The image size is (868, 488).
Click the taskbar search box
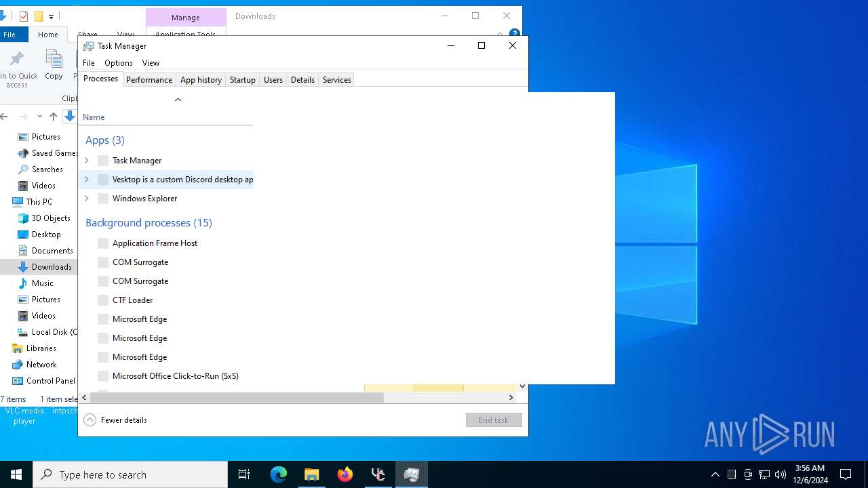click(130, 474)
